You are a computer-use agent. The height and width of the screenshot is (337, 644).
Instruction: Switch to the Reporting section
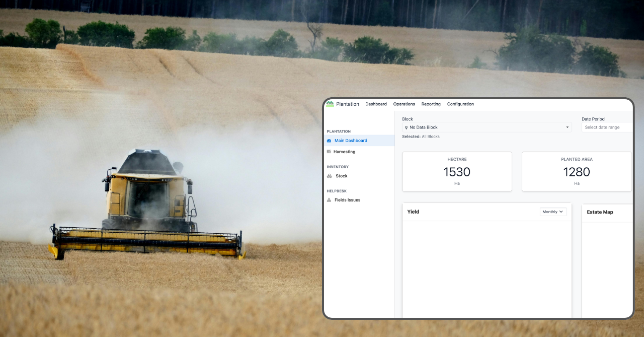[431, 104]
